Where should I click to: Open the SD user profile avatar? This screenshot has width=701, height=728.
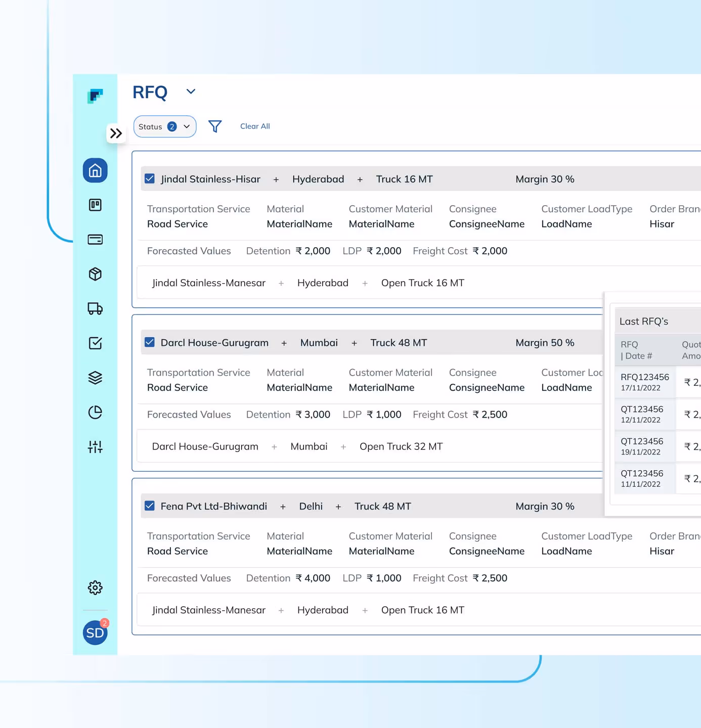click(95, 632)
